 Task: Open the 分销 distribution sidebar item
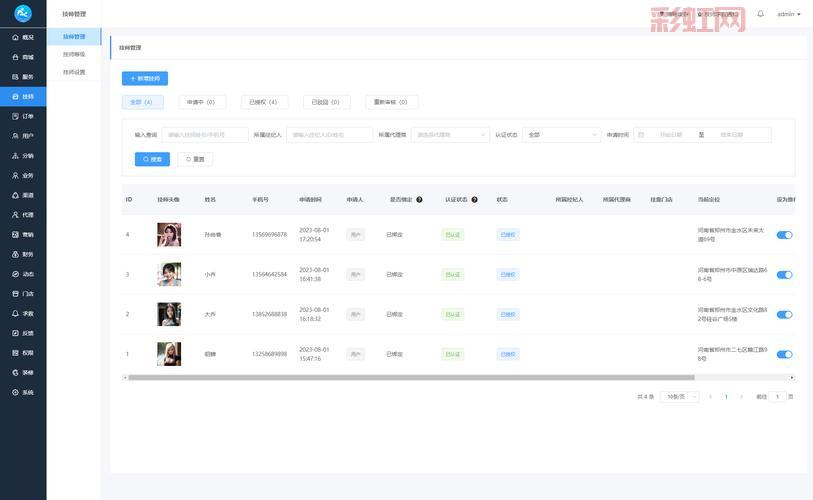click(23, 156)
